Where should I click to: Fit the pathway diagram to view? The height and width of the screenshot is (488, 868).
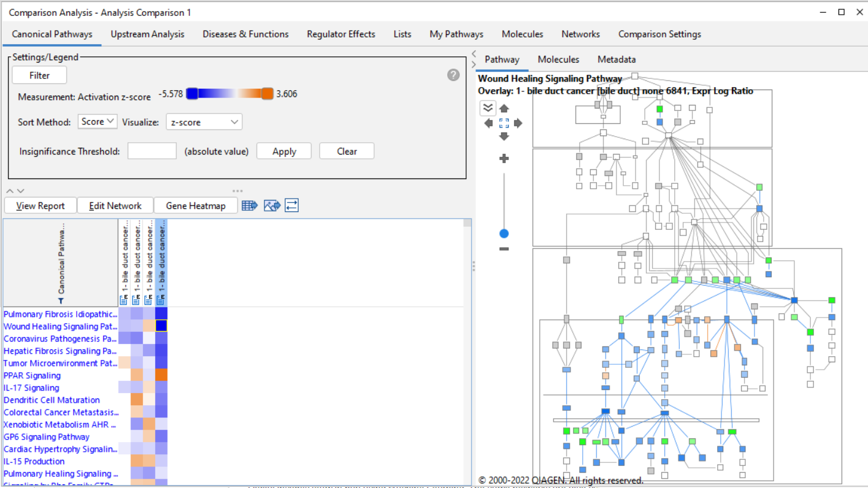pyautogui.click(x=504, y=123)
